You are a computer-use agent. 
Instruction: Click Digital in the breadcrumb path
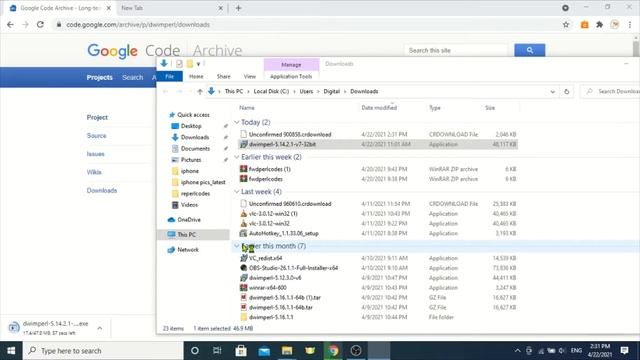pyautogui.click(x=331, y=91)
